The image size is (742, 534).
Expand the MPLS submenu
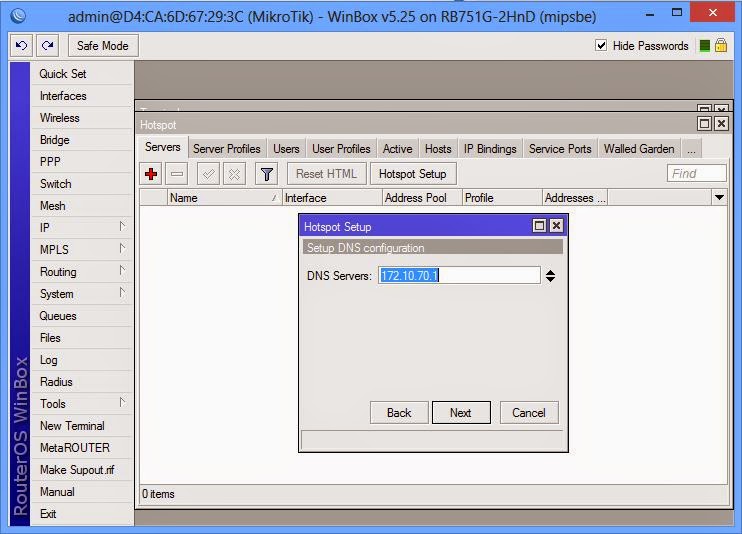(x=122, y=249)
